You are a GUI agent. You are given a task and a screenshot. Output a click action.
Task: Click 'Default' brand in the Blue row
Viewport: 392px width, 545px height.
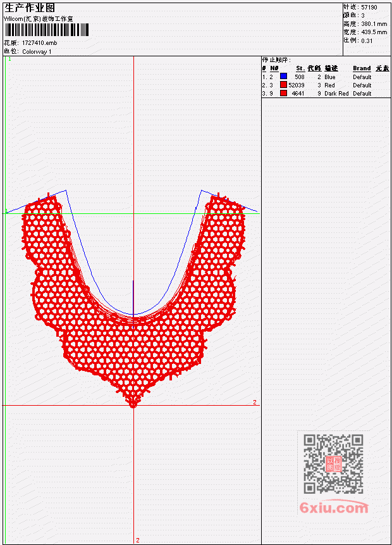coord(362,77)
